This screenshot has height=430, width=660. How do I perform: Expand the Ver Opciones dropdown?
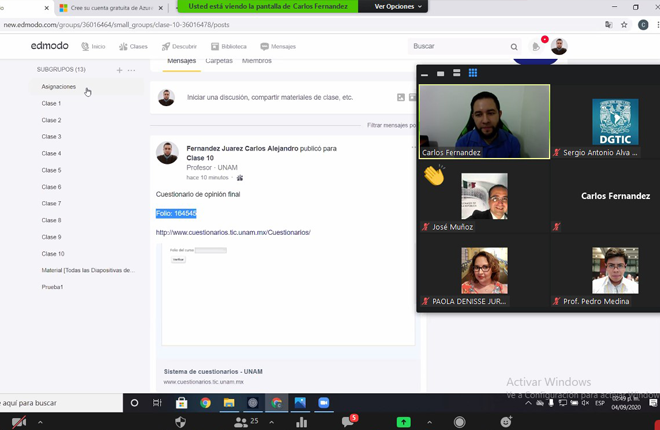pyautogui.click(x=399, y=6)
